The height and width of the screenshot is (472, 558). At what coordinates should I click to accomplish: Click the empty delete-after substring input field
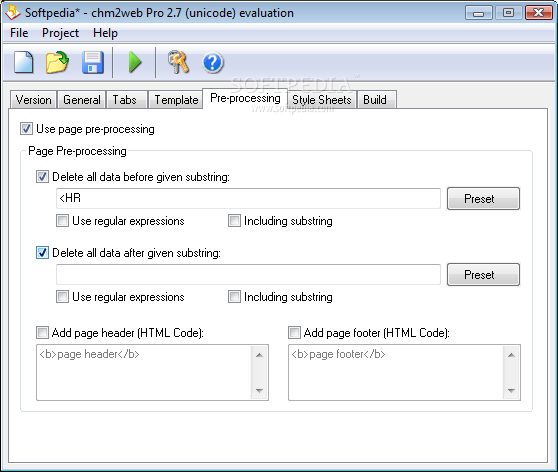tap(248, 274)
